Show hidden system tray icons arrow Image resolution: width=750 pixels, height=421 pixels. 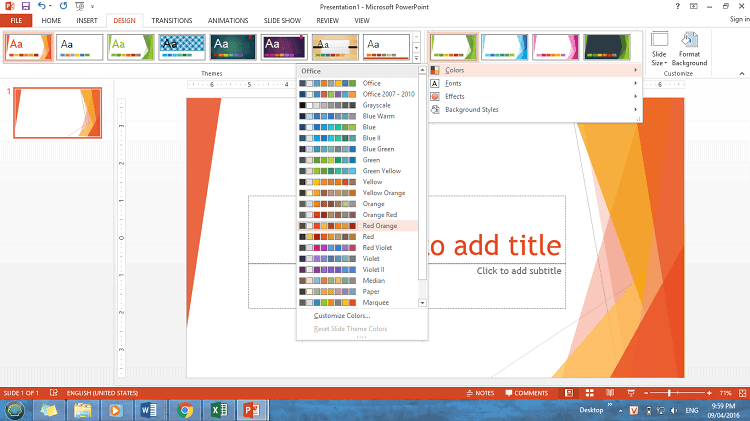coord(620,410)
